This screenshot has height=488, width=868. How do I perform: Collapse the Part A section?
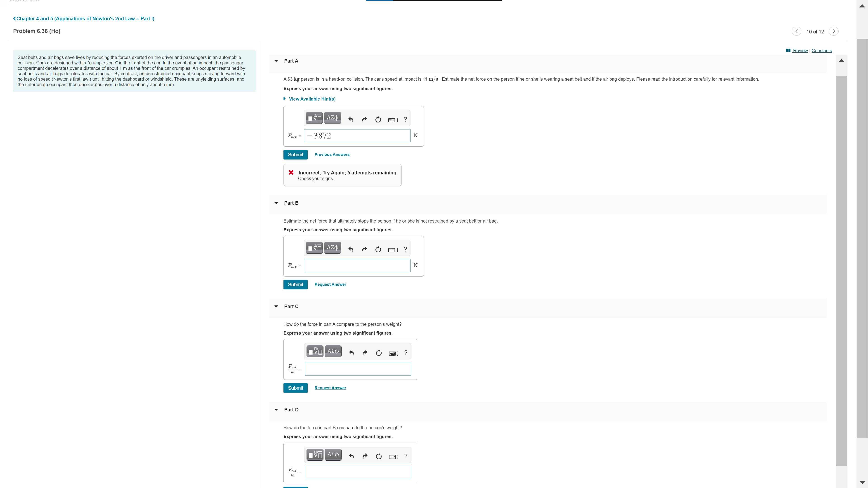click(x=276, y=61)
